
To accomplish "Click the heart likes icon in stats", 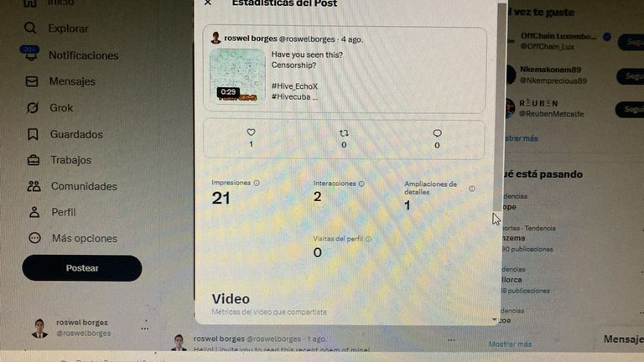I will [x=251, y=132].
